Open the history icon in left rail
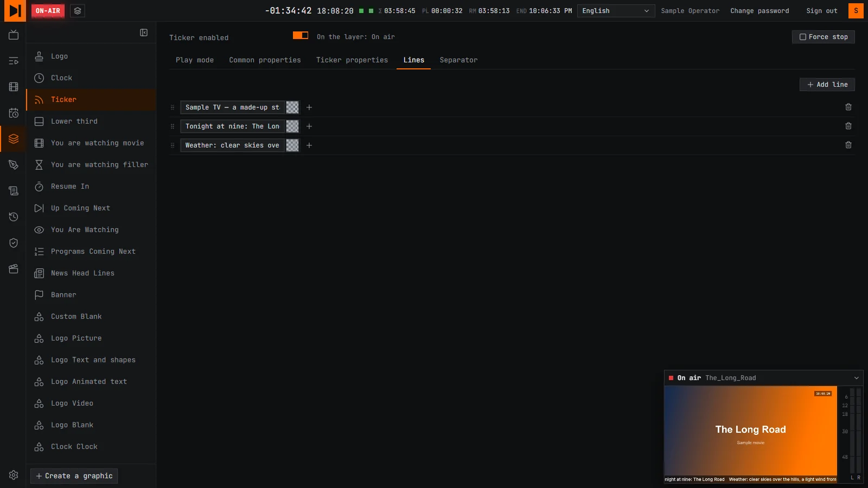The height and width of the screenshot is (488, 868). (14, 217)
